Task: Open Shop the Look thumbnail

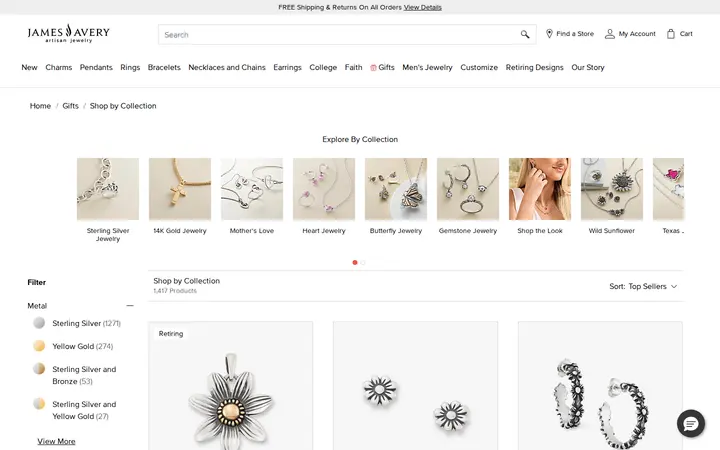Action: click(x=540, y=189)
